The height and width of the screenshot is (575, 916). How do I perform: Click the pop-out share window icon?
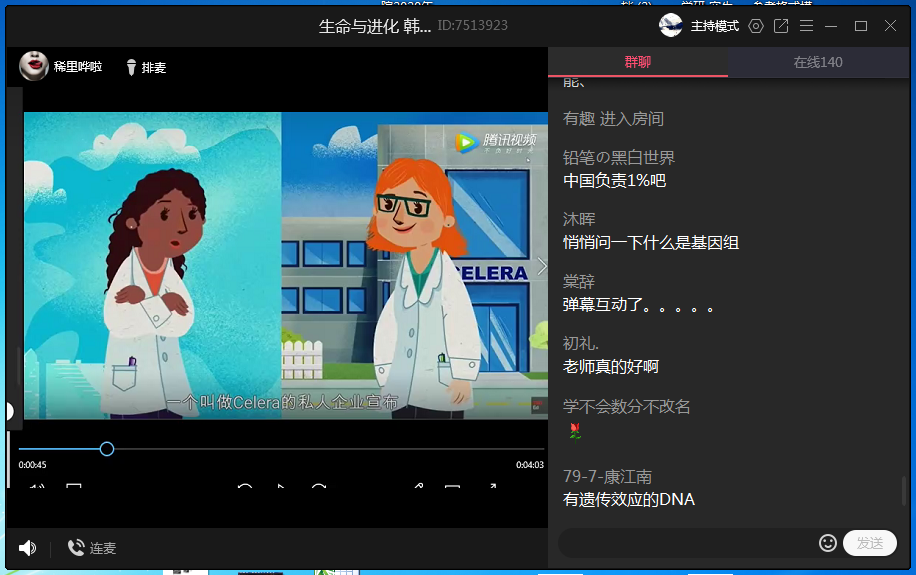pyautogui.click(x=781, y=26)
